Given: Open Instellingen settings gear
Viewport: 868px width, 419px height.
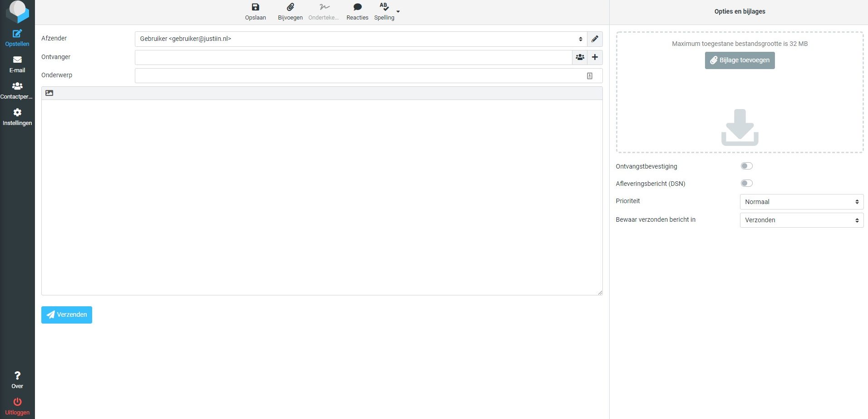Looking at the screenshot, I should (x=17, y=117).
